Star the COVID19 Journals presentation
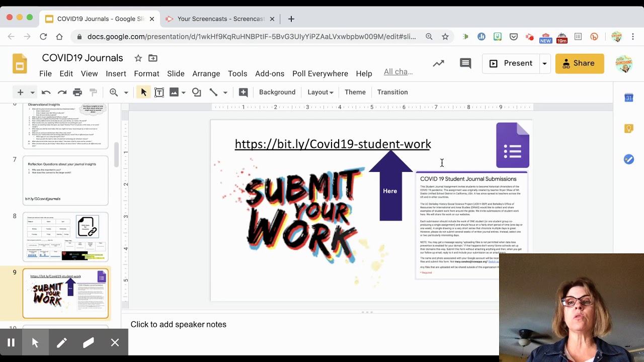This screenshot has height=362, width=644. click(x=138, y=58)
